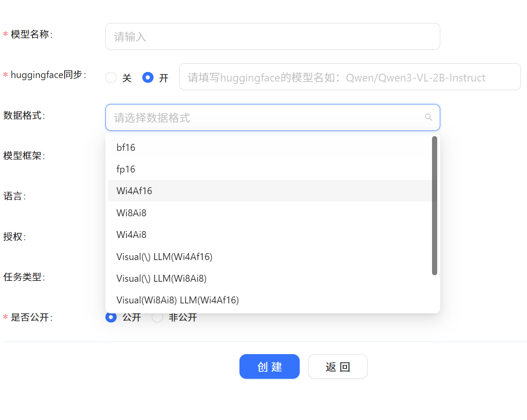Screen dimensions: 527x420
Task: Select the Wi8Ai8 option
Action: (x=272, y=213)
